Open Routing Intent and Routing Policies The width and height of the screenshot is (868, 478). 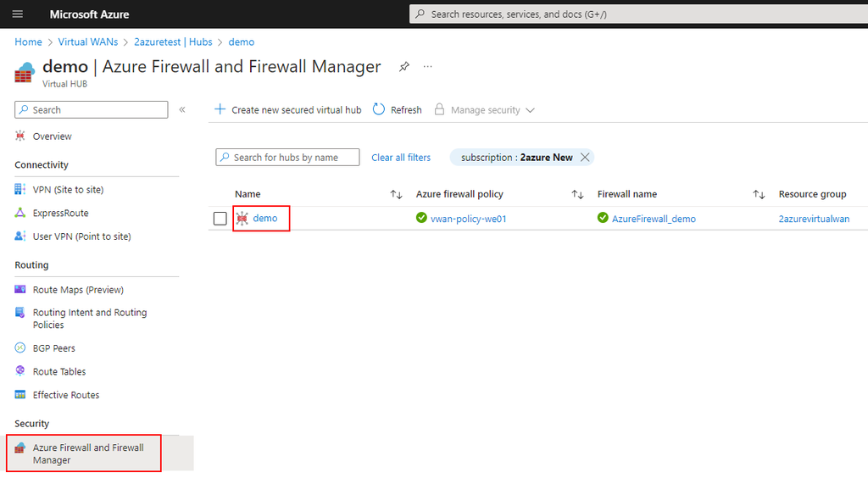click(x=90, y=319)
